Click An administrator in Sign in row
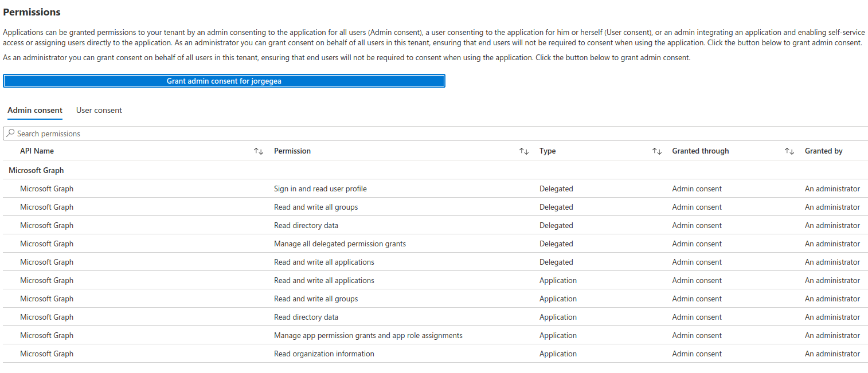 [x=832, y=189]
